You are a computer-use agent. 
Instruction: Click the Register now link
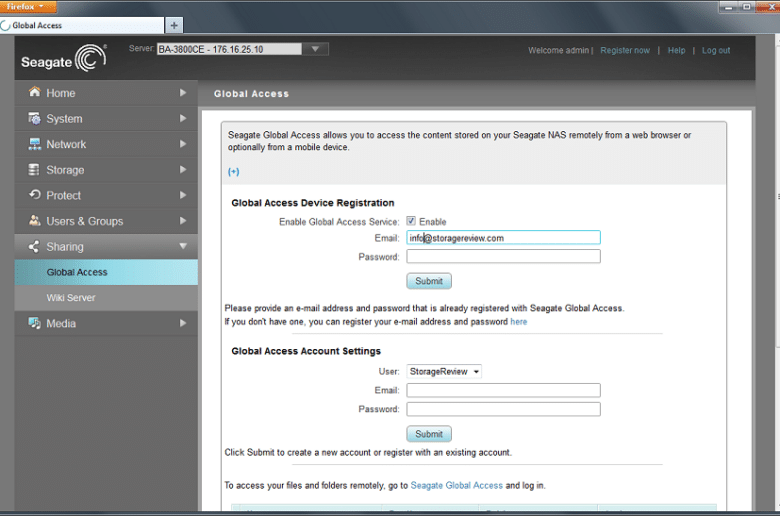point(625,50)
